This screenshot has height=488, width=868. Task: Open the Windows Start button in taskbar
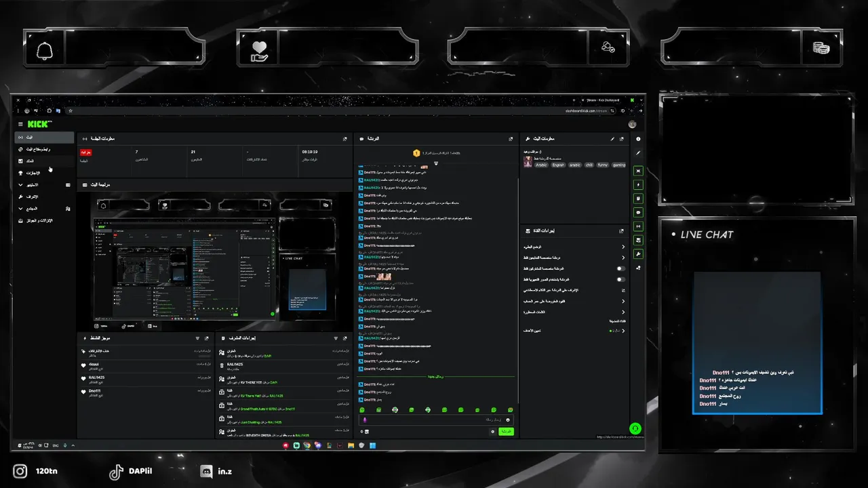pyautogui.click(x=372, y=445)
